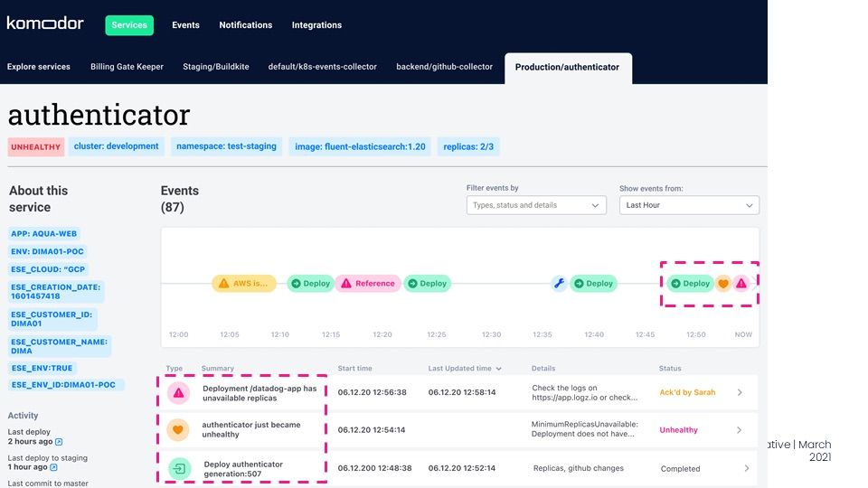This screenshot has height=488, width=868.
Task: Open the Filter events by dropdown
Action: pyautogui.click(x=536, y=205)
